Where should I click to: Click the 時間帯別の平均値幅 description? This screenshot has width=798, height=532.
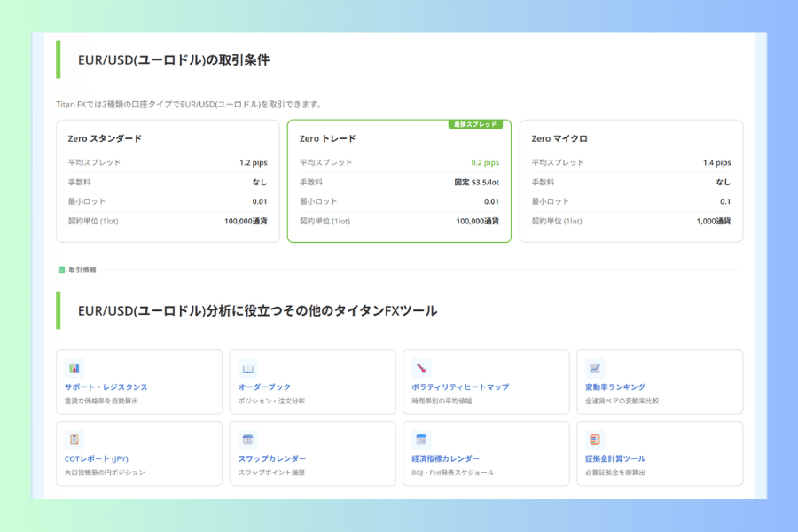[x=442, y=401]
